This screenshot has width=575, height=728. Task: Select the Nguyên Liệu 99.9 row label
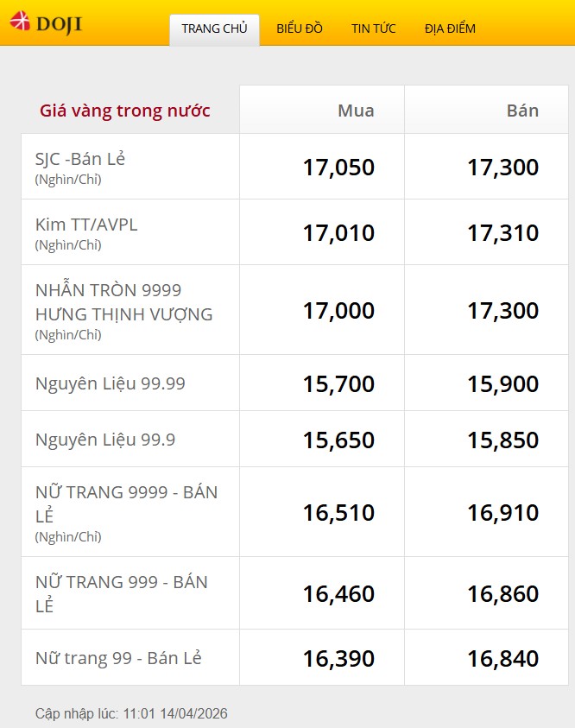104,440
